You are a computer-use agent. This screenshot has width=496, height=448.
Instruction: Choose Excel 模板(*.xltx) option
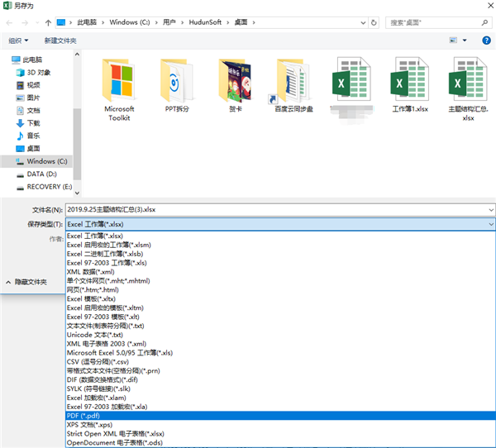tap(280, 298)
